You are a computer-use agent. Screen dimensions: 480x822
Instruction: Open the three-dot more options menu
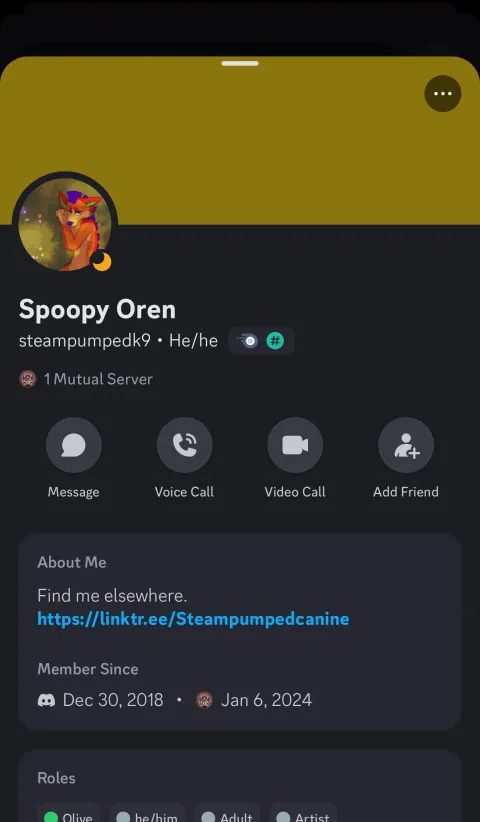[x=442, y=94]
